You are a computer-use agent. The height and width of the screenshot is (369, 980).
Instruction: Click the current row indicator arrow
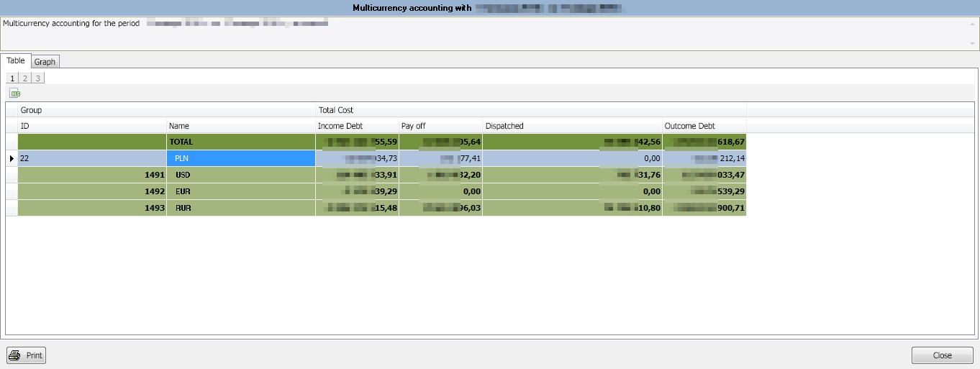point(12,158)
